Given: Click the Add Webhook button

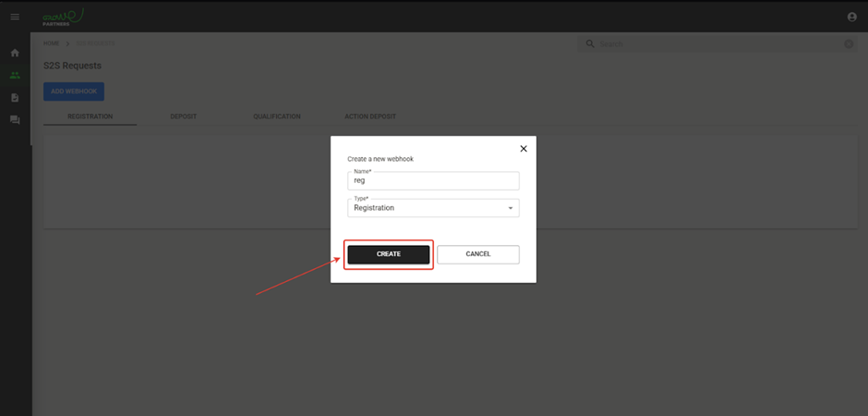Looking at the screenshot, I should click(x=74, y=92).
